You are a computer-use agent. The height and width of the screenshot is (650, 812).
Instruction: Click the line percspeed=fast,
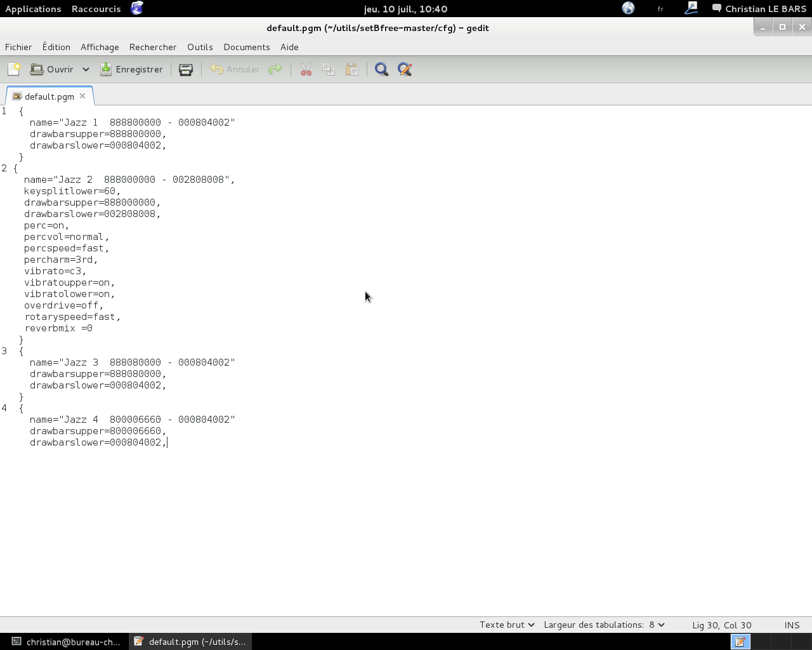pos(67,248)
